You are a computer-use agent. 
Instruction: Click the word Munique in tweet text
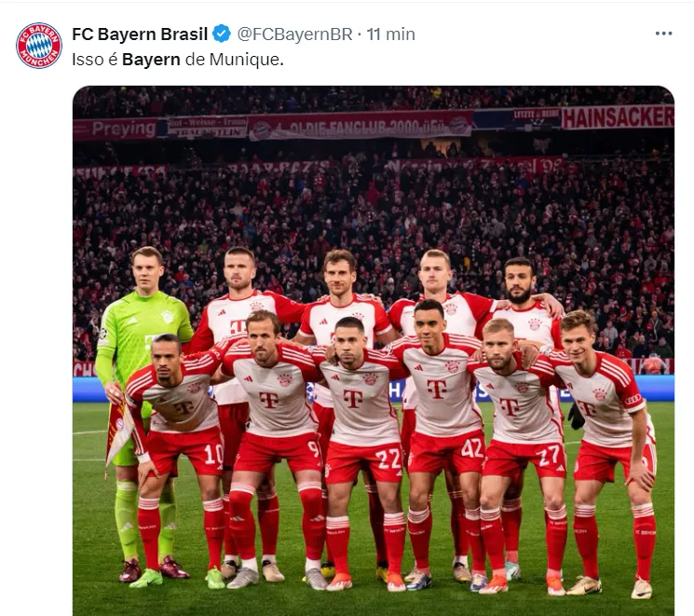pos(247,60)
